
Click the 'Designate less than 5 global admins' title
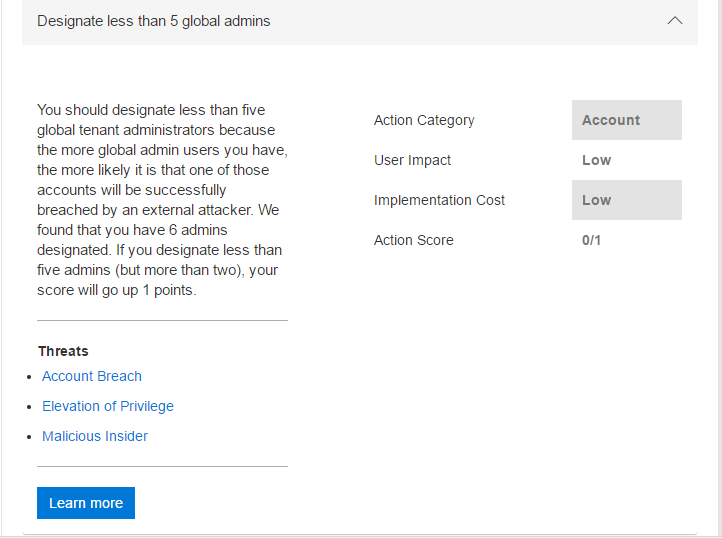153,21
